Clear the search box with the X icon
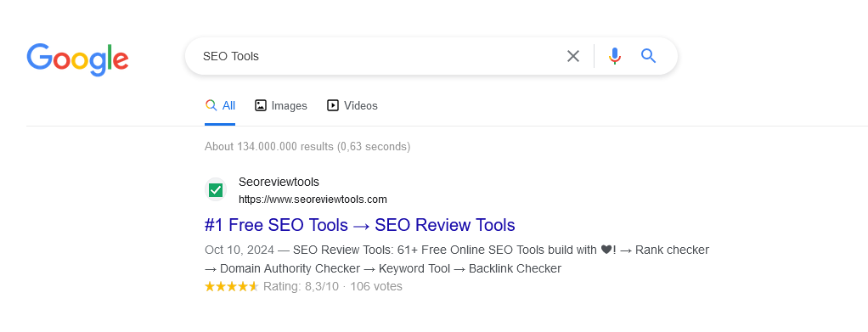Viewport: 868px width, 332px height. pos(573,56)
